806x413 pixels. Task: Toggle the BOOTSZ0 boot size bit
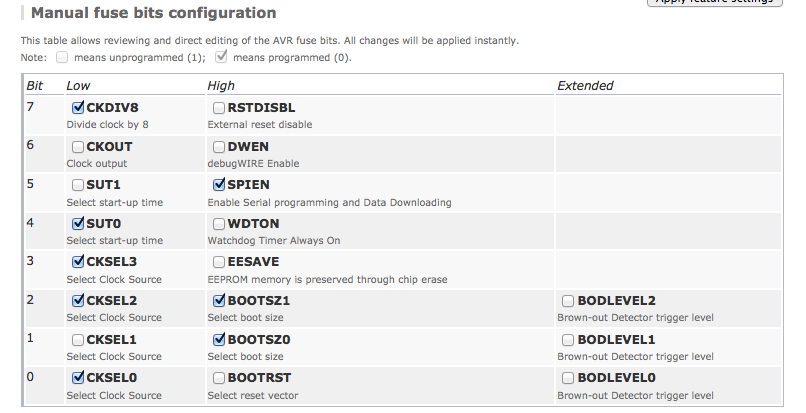[219, 340]
